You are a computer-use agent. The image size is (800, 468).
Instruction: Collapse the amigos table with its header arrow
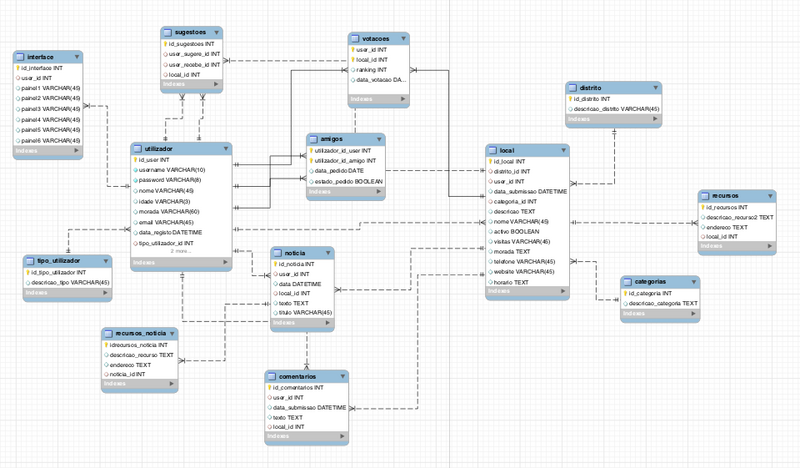coord(377,140)
